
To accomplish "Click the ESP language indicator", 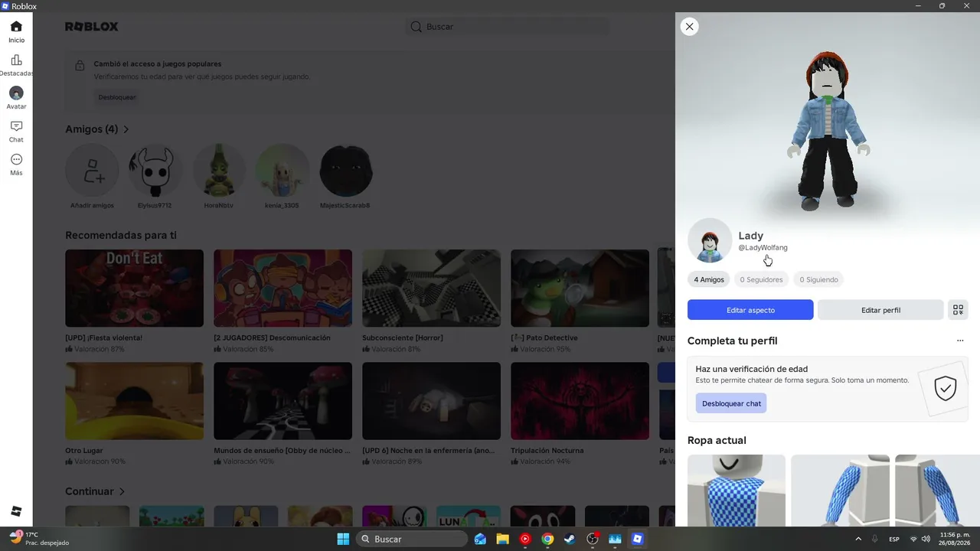I will click(x=894, y=539).
